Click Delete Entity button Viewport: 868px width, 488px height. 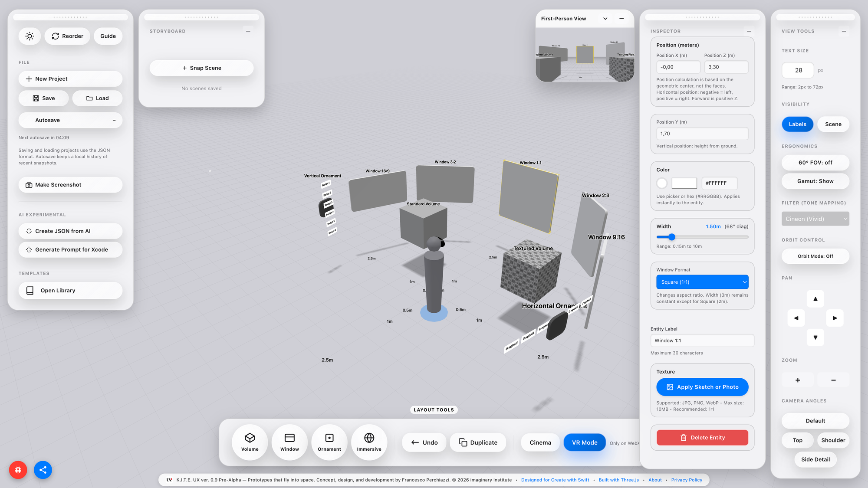pos(702,438)
